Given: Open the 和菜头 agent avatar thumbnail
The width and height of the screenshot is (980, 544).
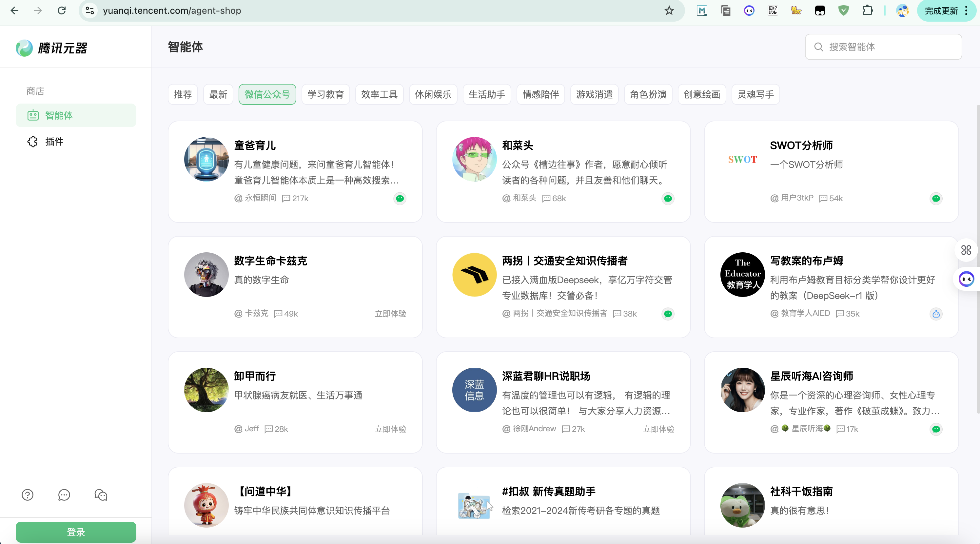Looking at the screenshot, I should tap(474, 159).
